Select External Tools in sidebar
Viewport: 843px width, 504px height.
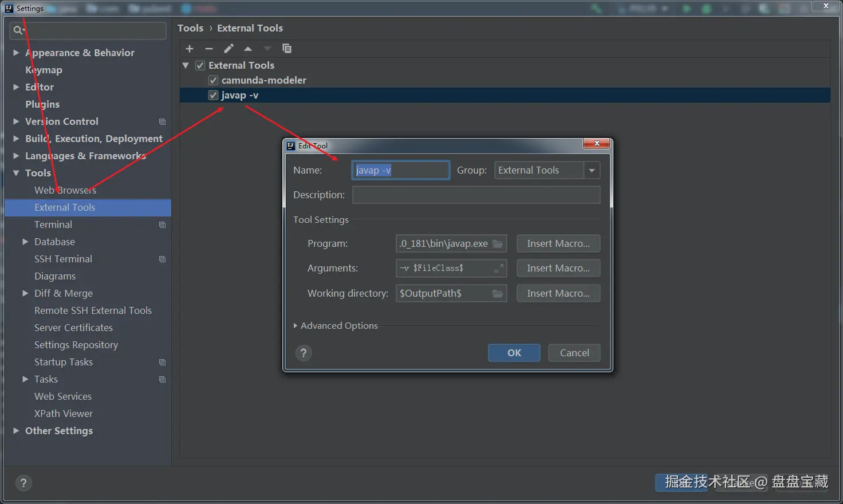coord(88,207)
